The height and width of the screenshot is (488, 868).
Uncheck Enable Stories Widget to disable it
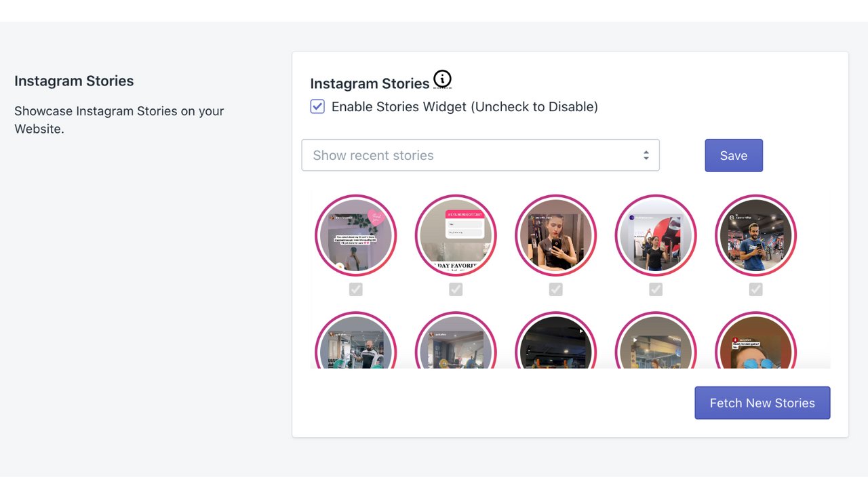pyautogui.click(x=317, y=106)
